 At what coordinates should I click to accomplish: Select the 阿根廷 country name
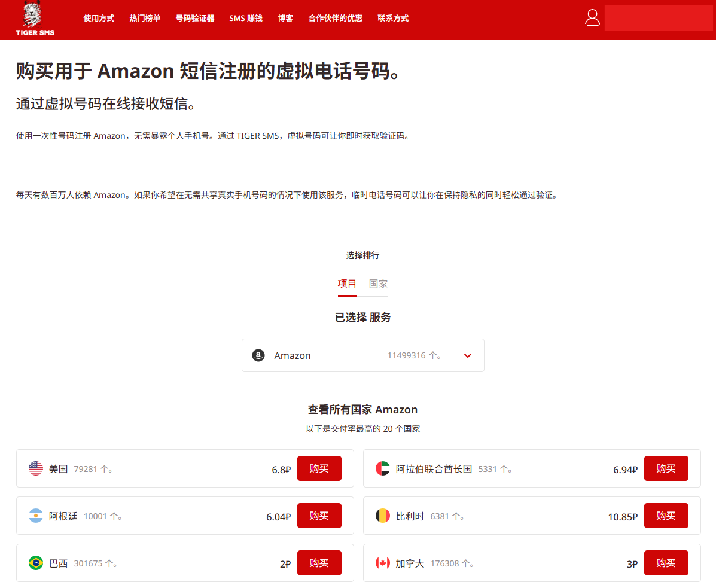(x=63, y=516)
